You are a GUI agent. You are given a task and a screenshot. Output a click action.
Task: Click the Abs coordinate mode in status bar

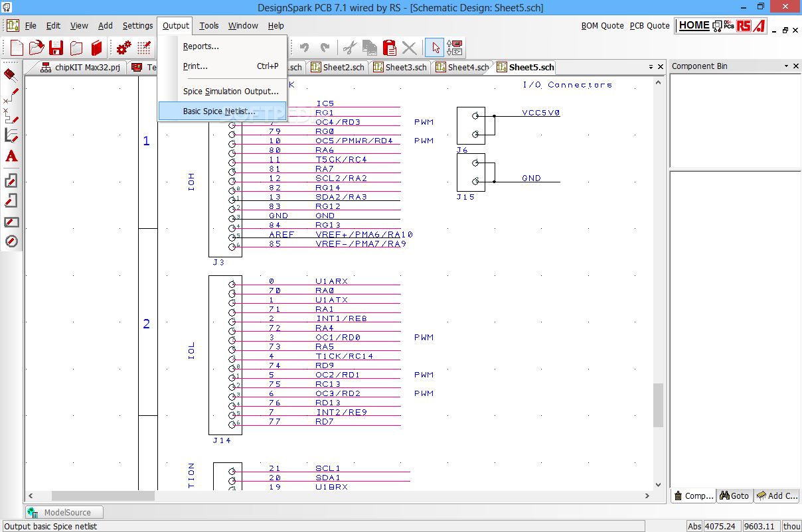tap(694, 526)
